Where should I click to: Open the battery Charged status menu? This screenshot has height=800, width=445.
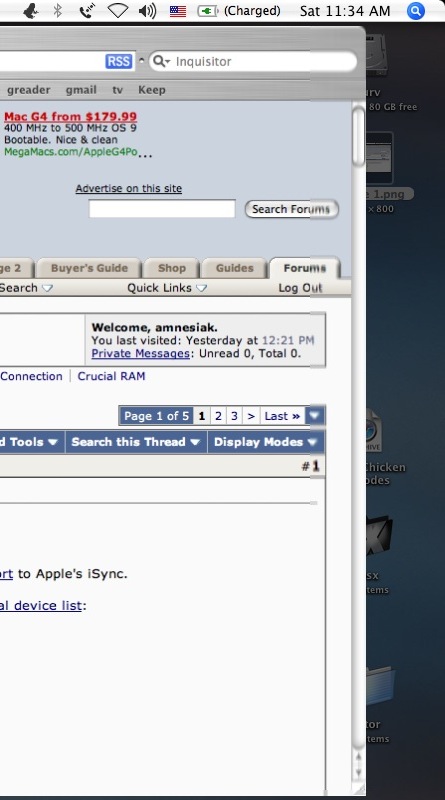(x=239, y=11)
